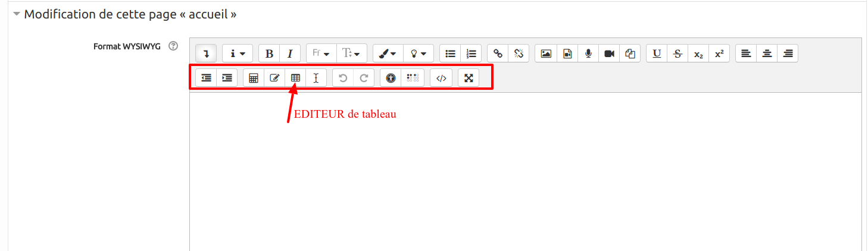Open the font family dropdown

(x=321, y=54)
